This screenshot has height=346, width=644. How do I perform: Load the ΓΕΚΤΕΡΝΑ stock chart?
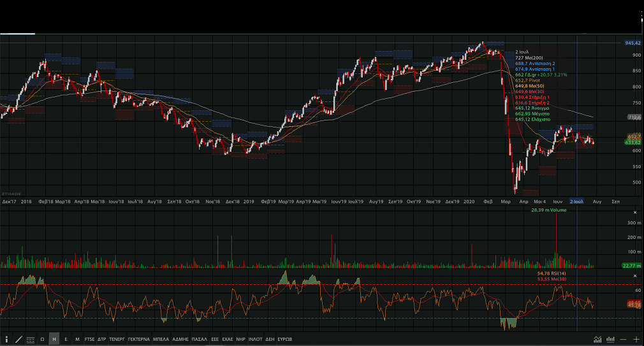[x=138, y=340]
